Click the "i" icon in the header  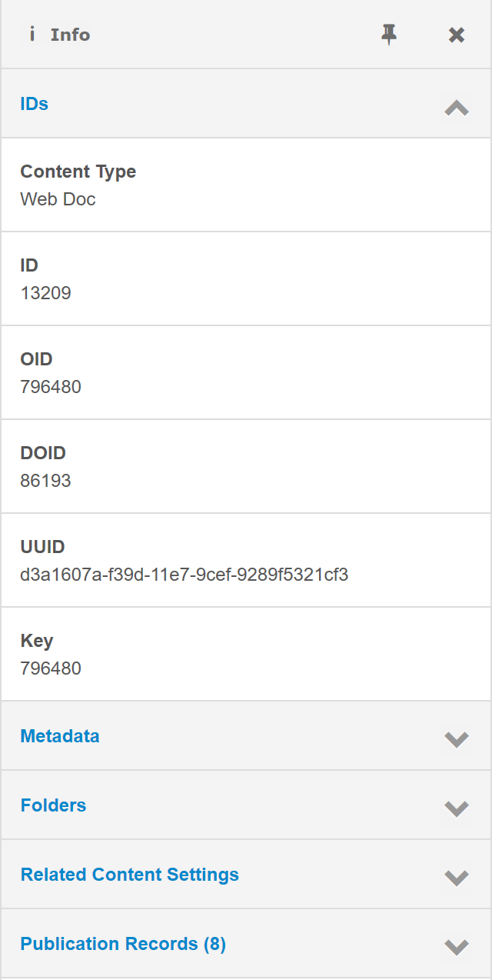[x=32, y=35]
